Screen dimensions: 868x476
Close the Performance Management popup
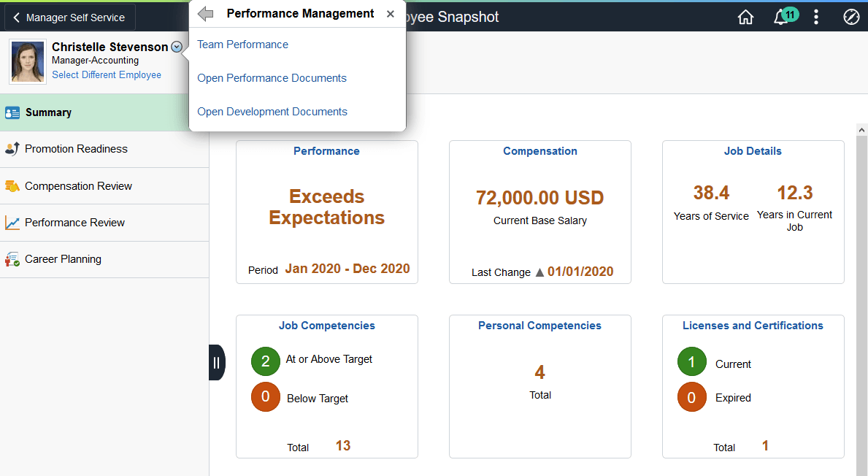tap(391, 13)
